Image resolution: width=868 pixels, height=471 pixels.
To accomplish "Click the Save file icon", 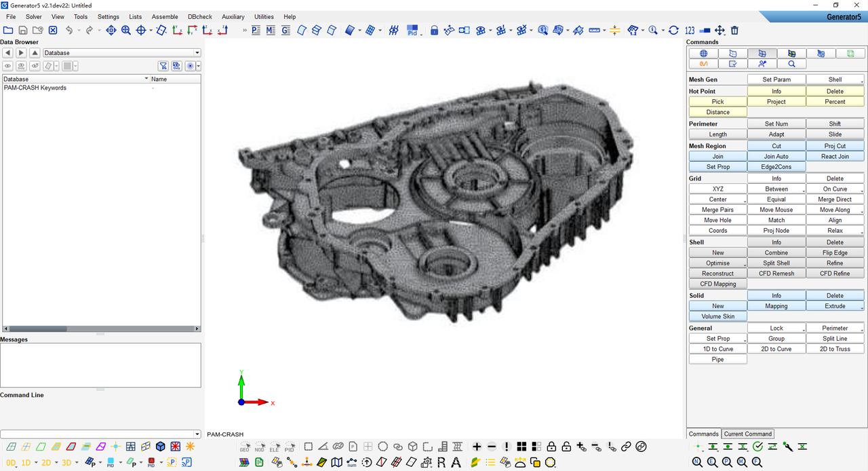I will click(x=23, y=30).
